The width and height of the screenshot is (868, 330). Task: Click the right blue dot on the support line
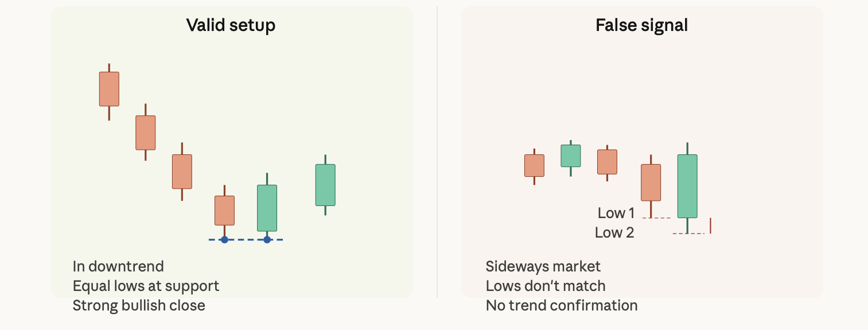(267, 239)
